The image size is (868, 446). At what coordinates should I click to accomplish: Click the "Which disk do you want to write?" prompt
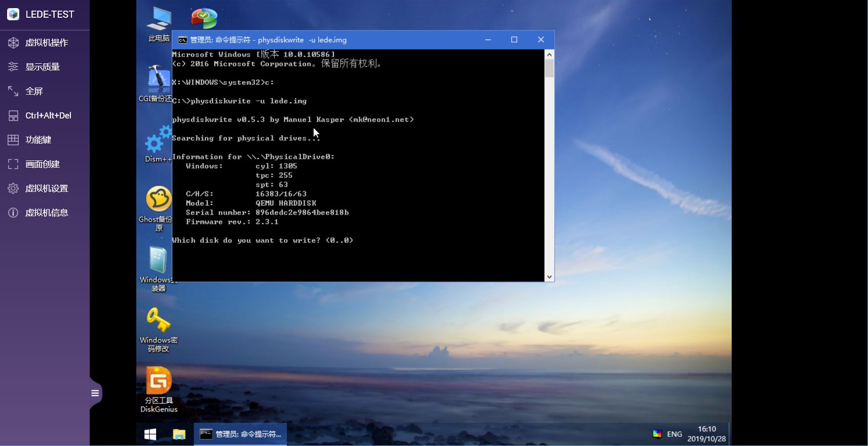point(262,240)
